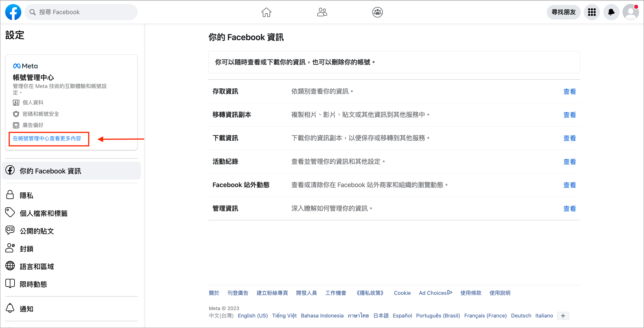Switch language to Bahasa Indonesia
The image size is (644, 328).
[x=322, y=315]
